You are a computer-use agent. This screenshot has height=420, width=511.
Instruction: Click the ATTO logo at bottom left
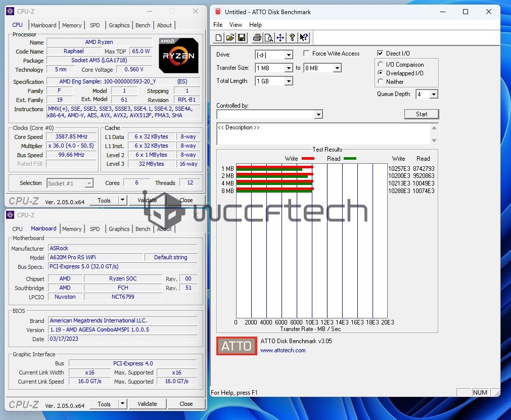coord(236,346)
